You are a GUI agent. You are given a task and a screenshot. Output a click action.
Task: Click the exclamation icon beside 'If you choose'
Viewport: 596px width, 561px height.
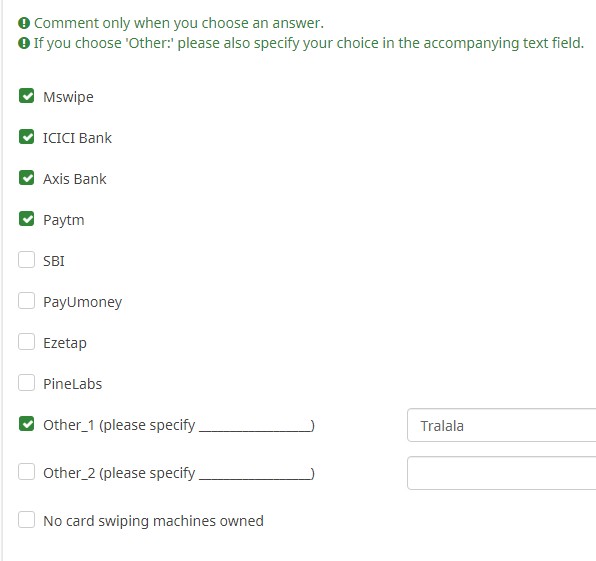pos(24,43)
